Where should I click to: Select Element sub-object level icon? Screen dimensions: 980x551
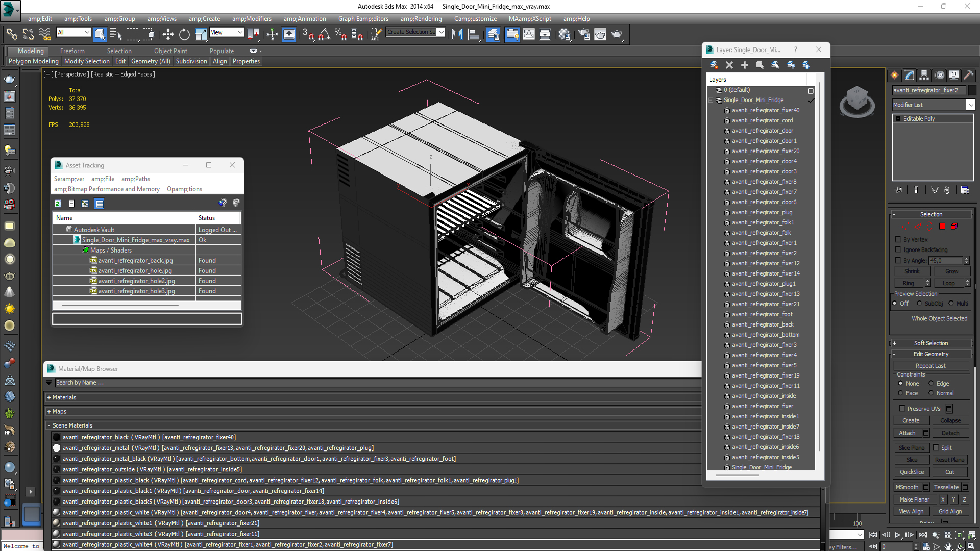(954, 227)
